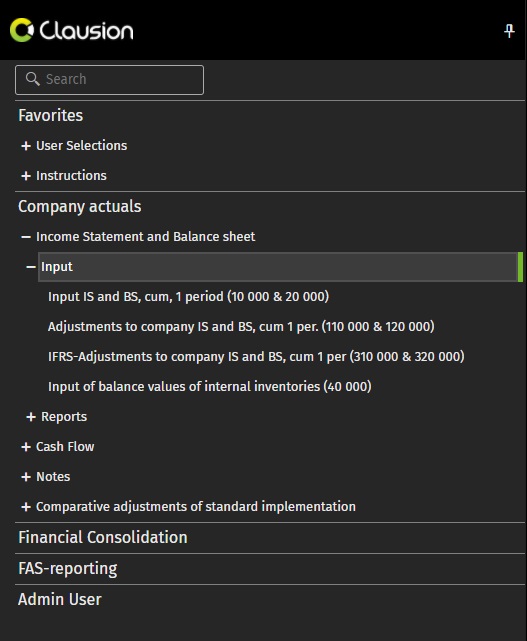Image resolution: width=527 pixels, height=641 pixels.
Task: Click the Clausion logo
Action: point(72,30)
